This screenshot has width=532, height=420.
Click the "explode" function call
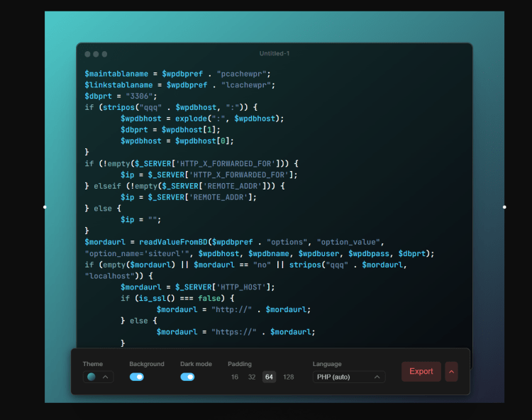[191, 118]
